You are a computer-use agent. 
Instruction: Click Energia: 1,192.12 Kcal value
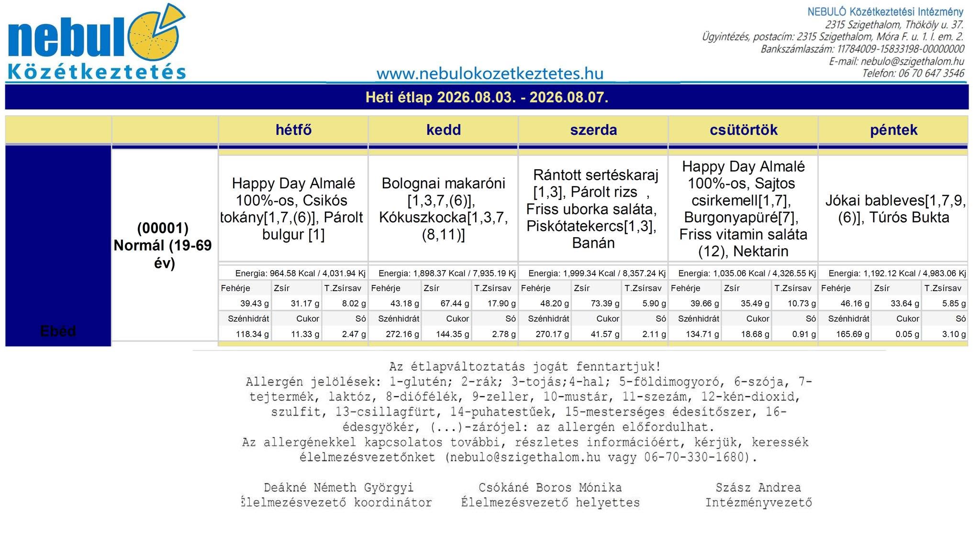897,274
